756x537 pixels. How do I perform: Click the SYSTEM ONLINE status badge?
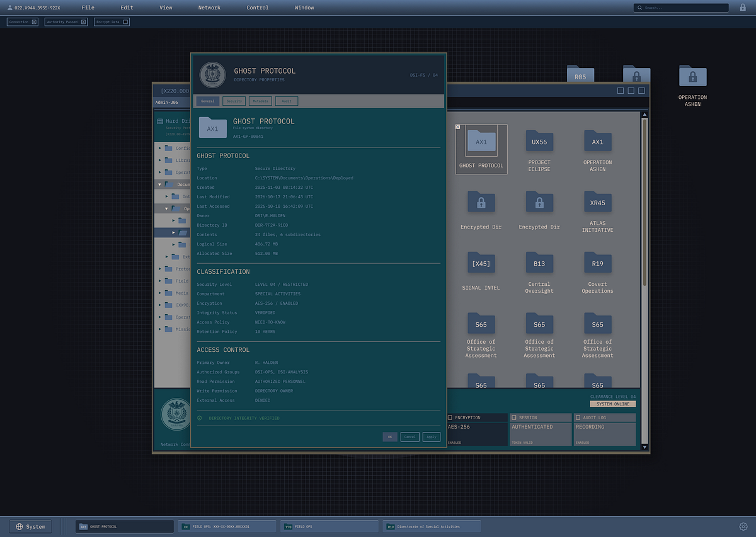[x=612, y=404]
